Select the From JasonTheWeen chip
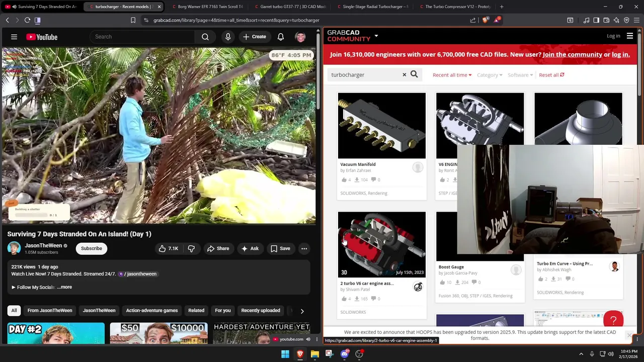The width and height of the screenshot is (644, 362). tap(50, 311)
